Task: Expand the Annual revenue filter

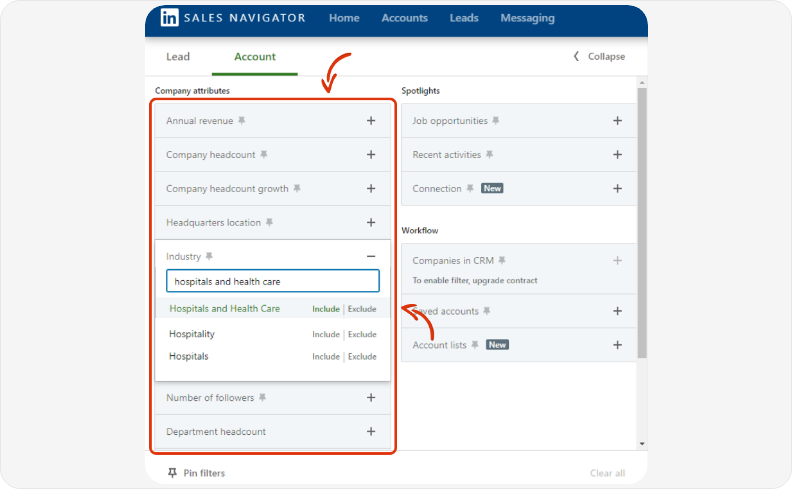Action: point(371,120)
